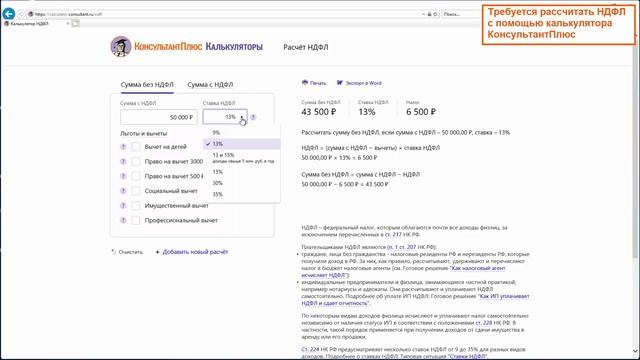Print the calculation via Печать
The image size is (640, 360).
[314, 83]
